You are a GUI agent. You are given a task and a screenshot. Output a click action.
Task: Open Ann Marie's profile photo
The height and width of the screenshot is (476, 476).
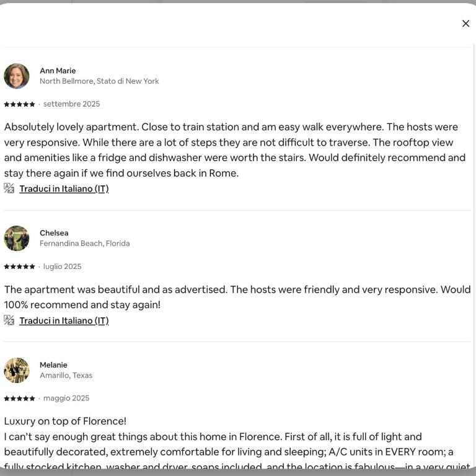click(17, 76)
